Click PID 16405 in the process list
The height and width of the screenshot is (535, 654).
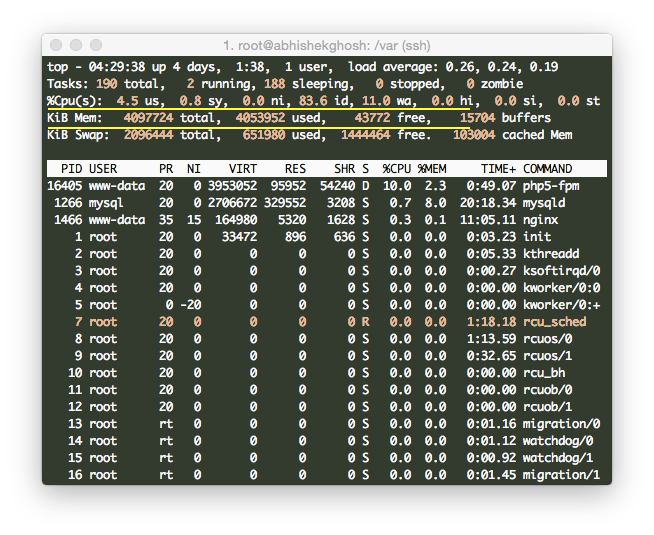pos(65,186)
